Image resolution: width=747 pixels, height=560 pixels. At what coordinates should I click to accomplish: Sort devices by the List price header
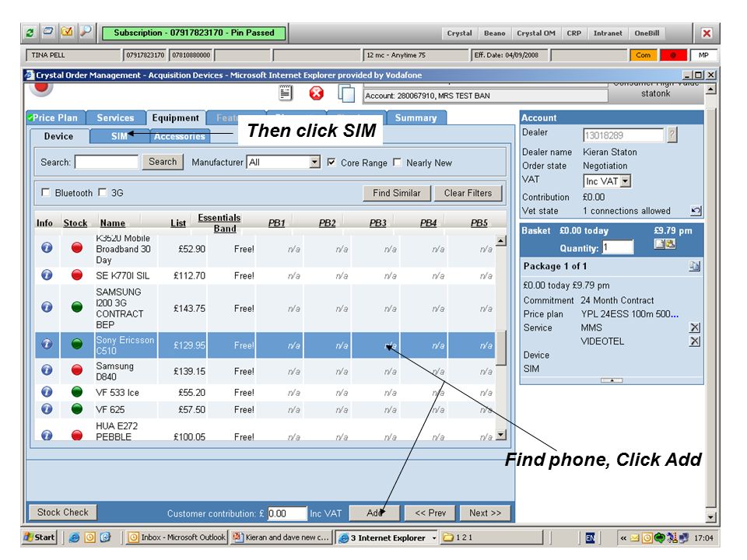[x=178, y=223]
